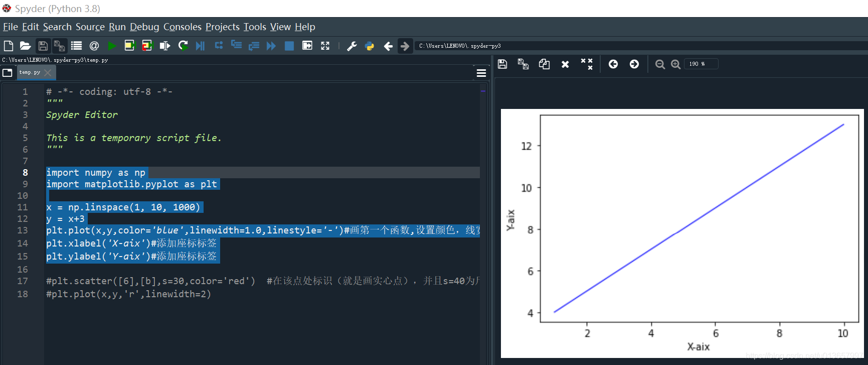Run the current cell
The height and width of the screenshot is (365, 868).
pyautogui.click(x=130, y=46)
